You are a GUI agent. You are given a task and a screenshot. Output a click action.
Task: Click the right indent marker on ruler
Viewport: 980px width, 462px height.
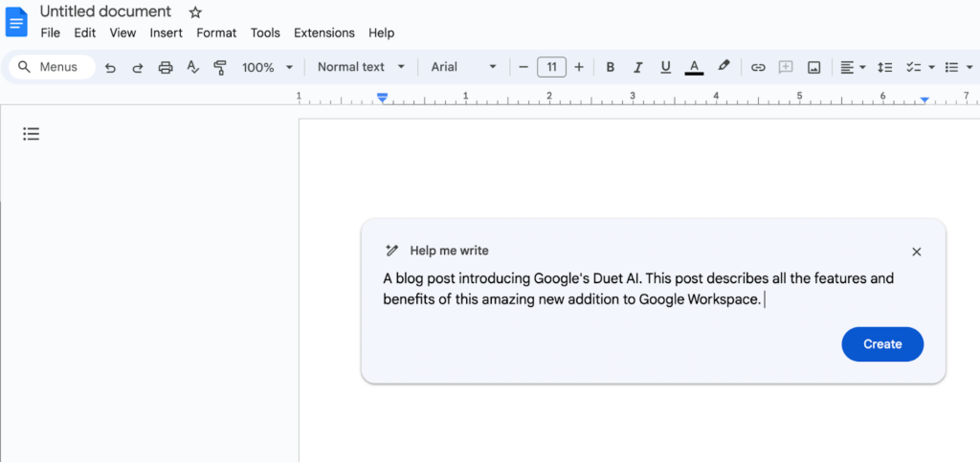[925, 99]
